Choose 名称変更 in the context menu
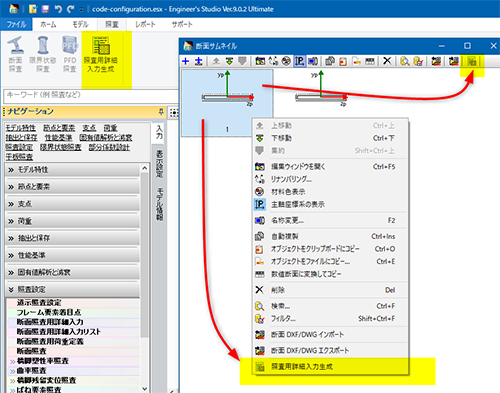This screenshot has height=393, width=500. [x=330, y=220]
